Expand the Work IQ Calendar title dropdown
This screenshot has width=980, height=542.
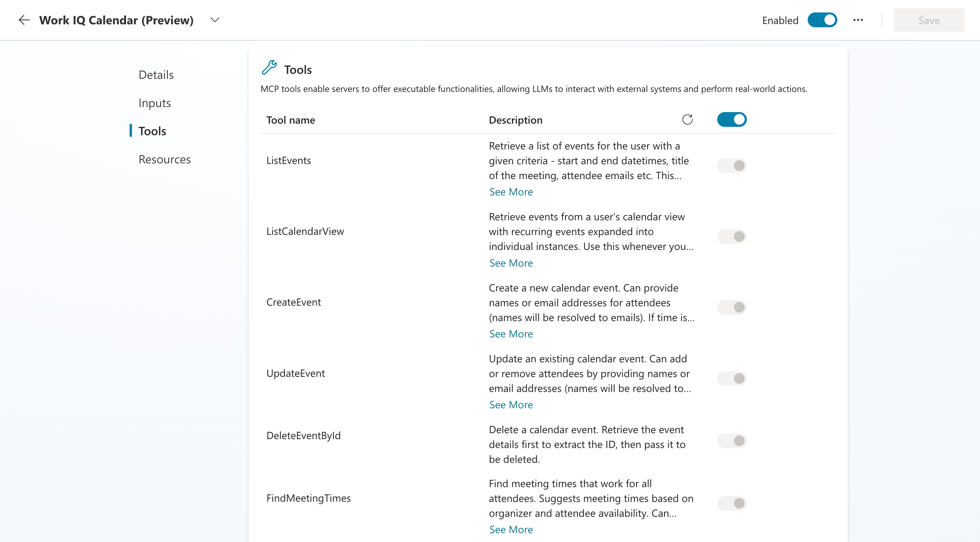pos(214,20)
